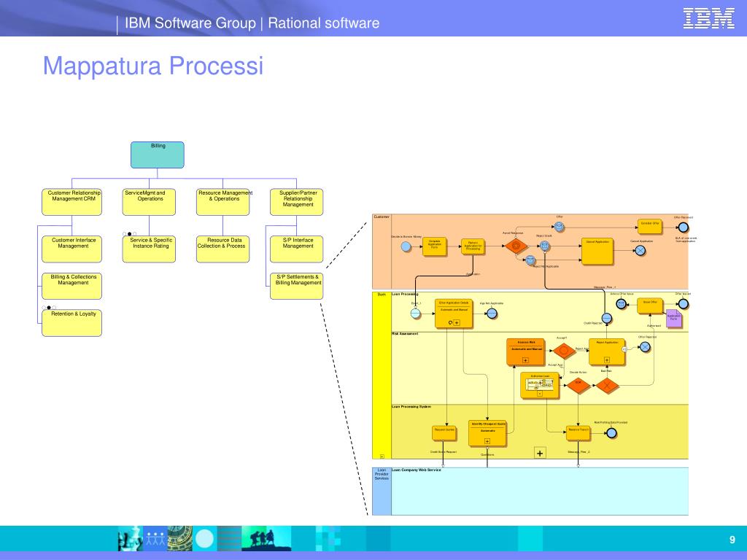This screenshot has width=747, height=560.
Task: Expand the Assess Risk plus marker
Action: point(525,360)
